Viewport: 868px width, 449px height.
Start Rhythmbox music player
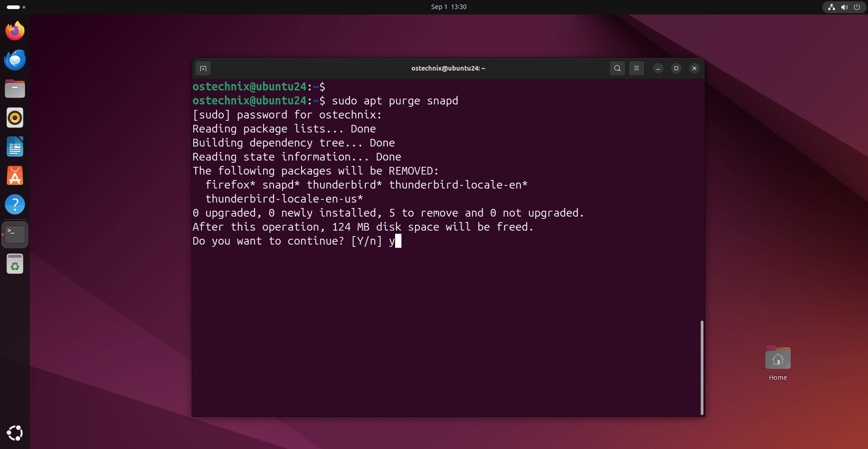click(15, 118)
